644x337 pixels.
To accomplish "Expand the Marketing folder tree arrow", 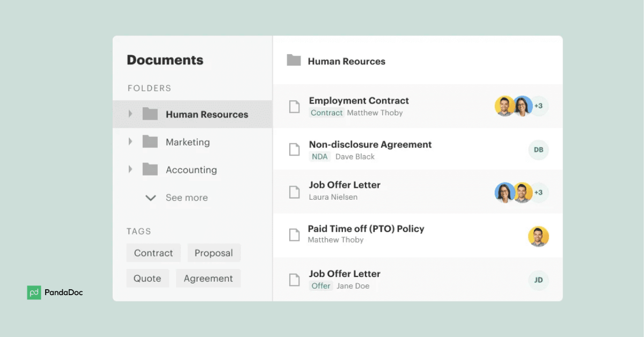I will pyautogui.click(x=130, y=142).
